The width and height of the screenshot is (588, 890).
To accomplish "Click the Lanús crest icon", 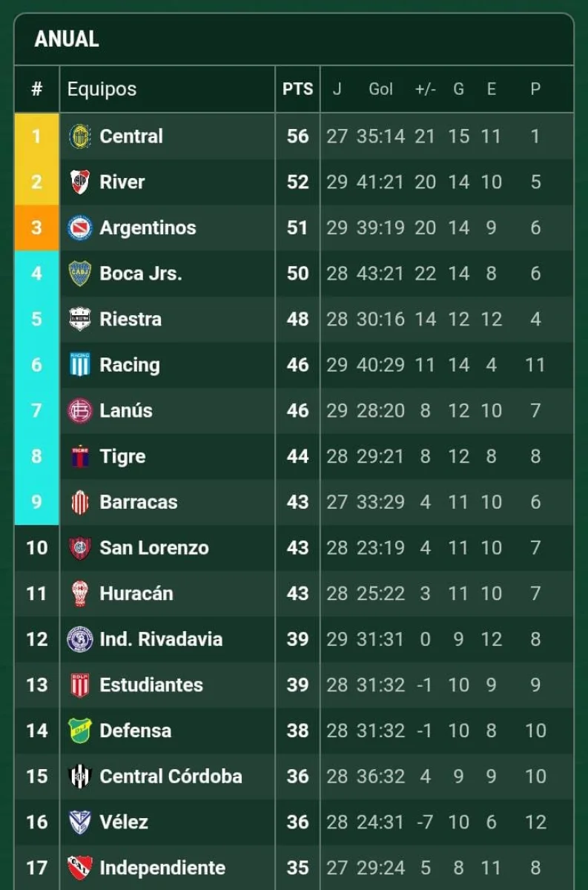I will [79, 411].
